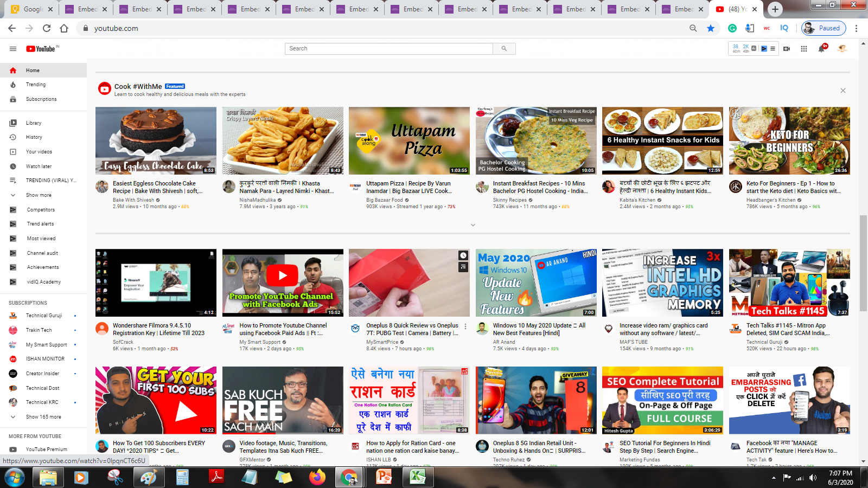Play Promote YouTube Channel with Facebook Ads thumbnail
This screenshot has height=488, width=868.
pos(283,282)
